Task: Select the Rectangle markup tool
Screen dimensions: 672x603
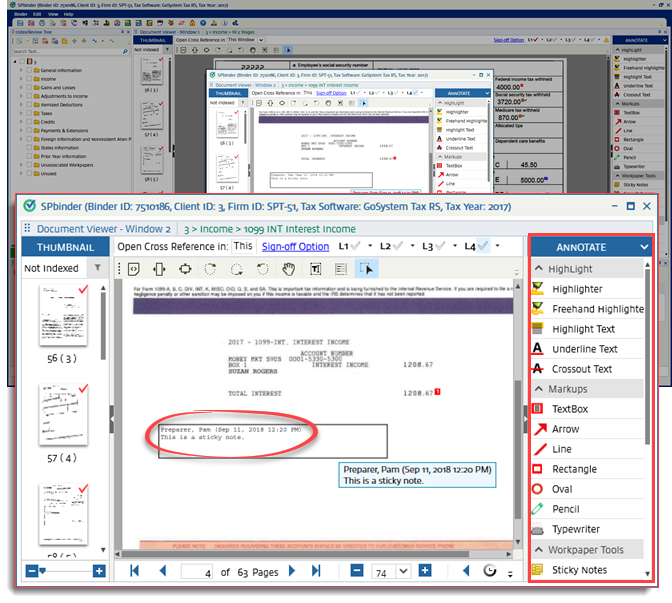Action: (x=574, y=469)
